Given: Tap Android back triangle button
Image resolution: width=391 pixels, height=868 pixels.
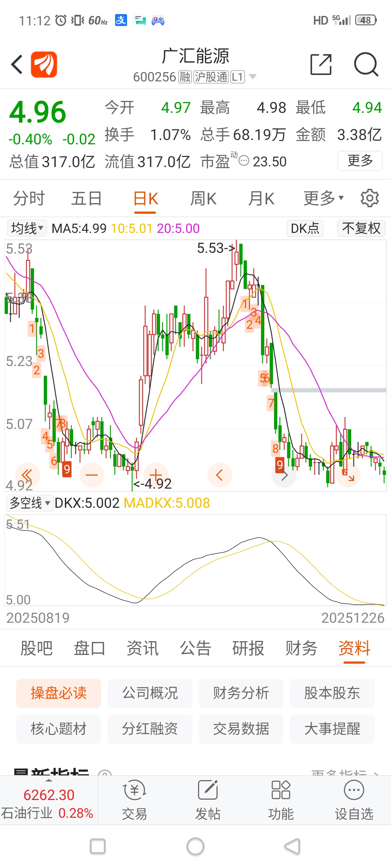Looking at the screenshot, I should click(x=293, y=847).
